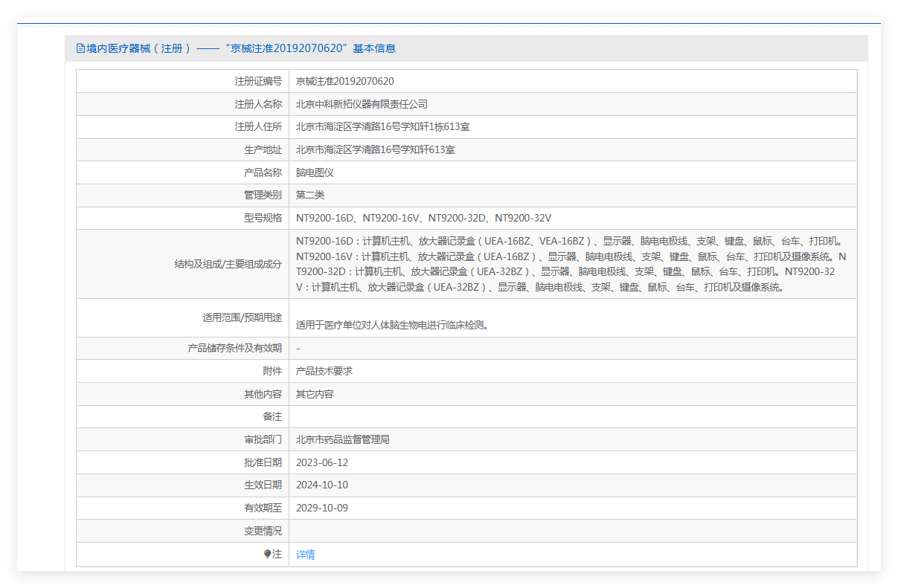Open the 详情 link in the note row
This screenshot has height=588, width=898.
point(305,555)
